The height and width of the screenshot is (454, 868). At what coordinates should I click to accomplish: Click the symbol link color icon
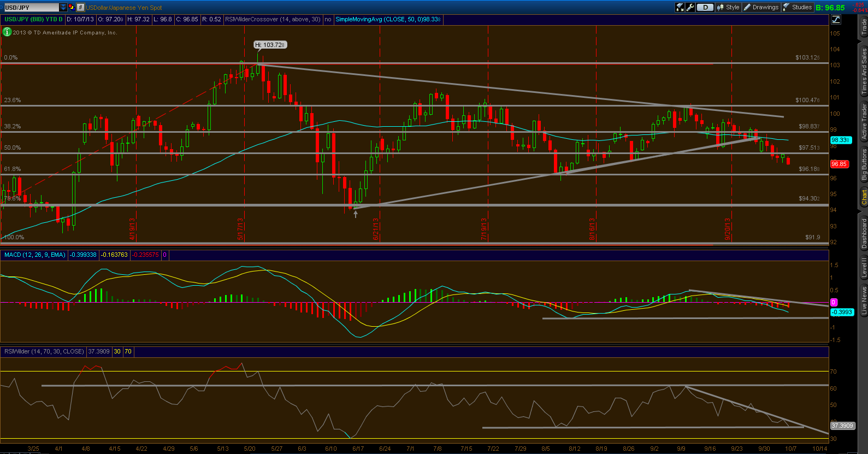(x=72, y=7)
